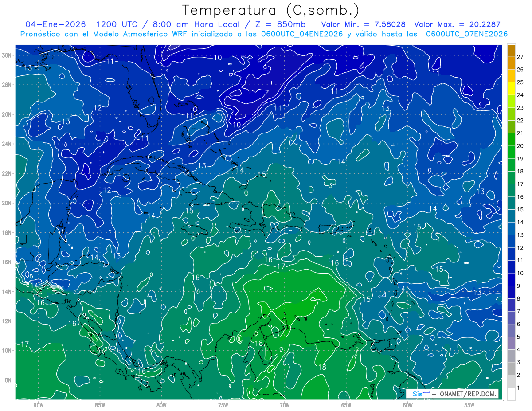This screenshot has width=532, height=411.
Task: Click the color scale label 27
Action: [520, 56]
